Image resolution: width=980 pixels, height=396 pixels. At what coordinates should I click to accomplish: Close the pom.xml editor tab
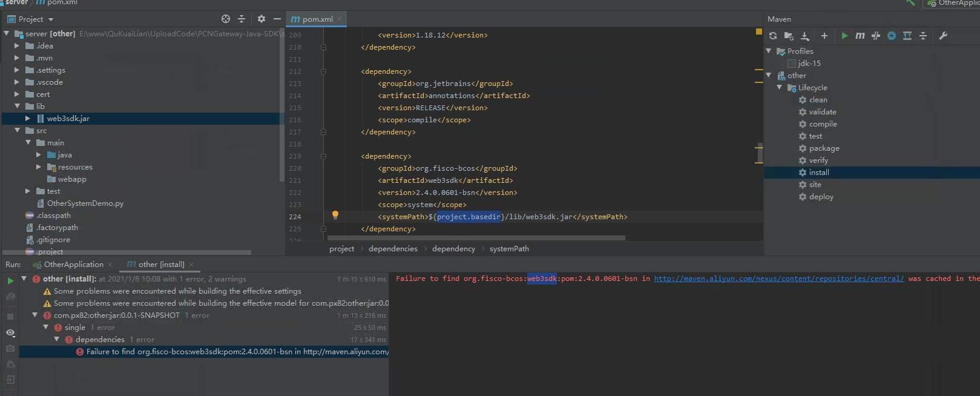[340, 19]
